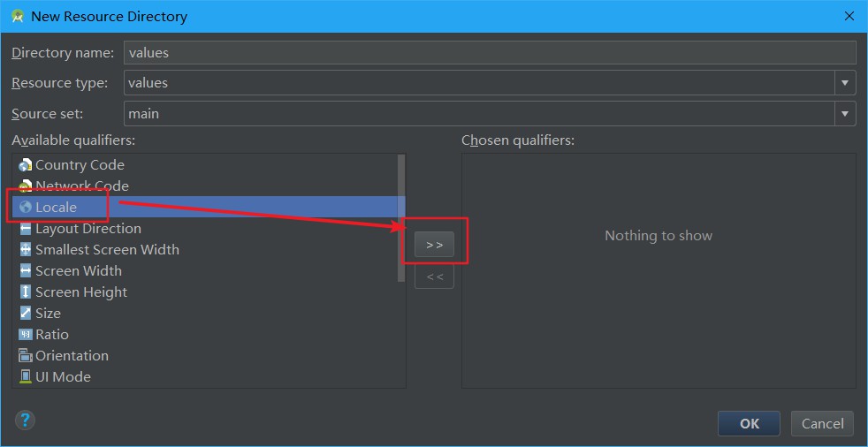868x447 pixels.
Task: Add selected qualifier with >> button
Action: tap(435, 245)
